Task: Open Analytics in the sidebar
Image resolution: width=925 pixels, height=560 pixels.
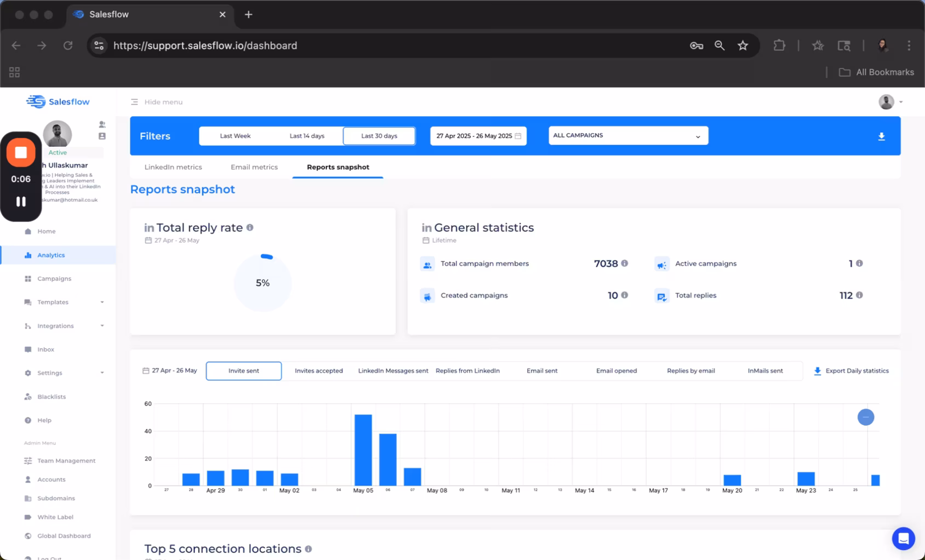Action: (x=51, y=255)
